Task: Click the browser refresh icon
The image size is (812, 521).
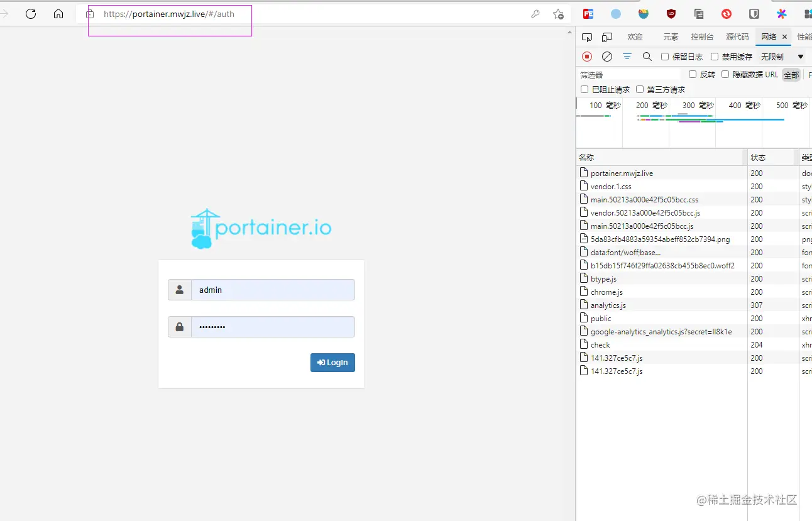Action: (x=31, y=14)
